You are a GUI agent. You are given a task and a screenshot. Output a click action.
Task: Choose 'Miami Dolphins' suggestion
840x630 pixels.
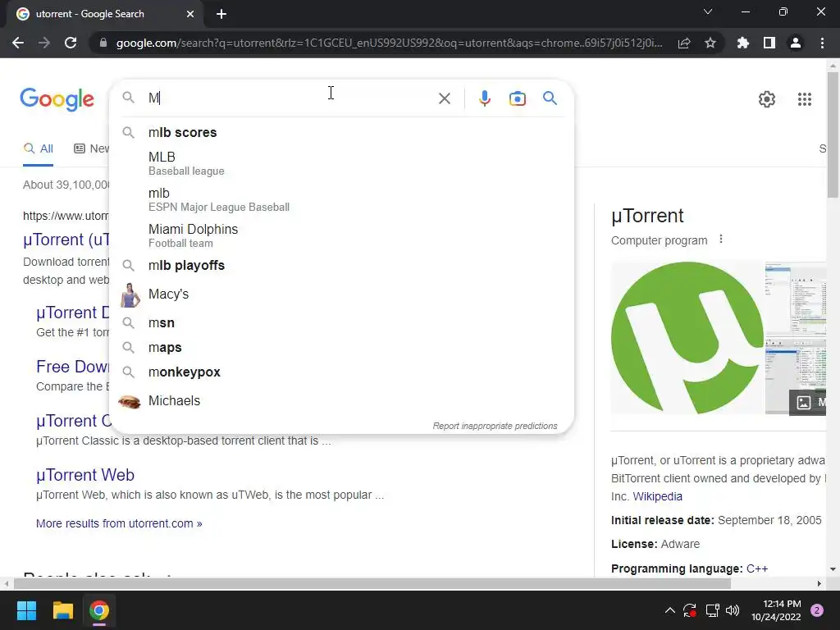(341, 235)
